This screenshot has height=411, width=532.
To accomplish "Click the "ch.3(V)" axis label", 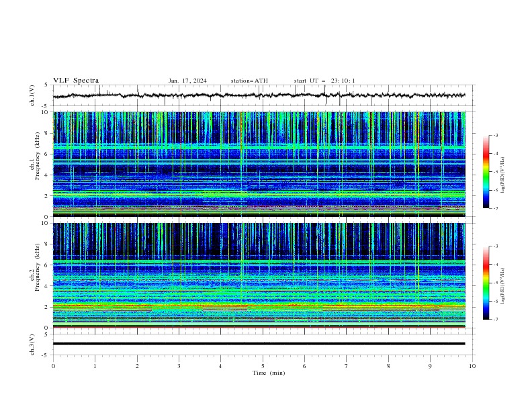I will (32, 345).
